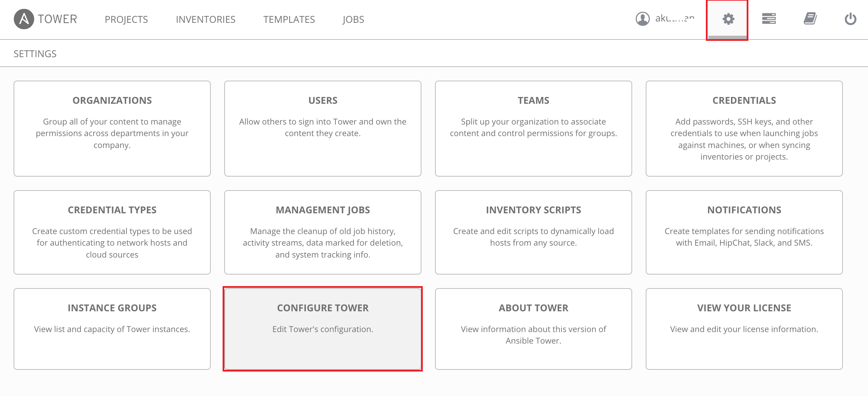Open the Inventory Scripts card
This screenshot has width=868, height=396.
(534, 232)
